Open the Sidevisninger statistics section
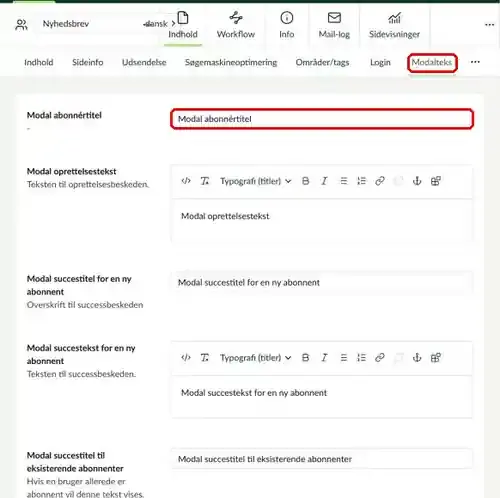This screenshot has width=500, height=498. 394,25
